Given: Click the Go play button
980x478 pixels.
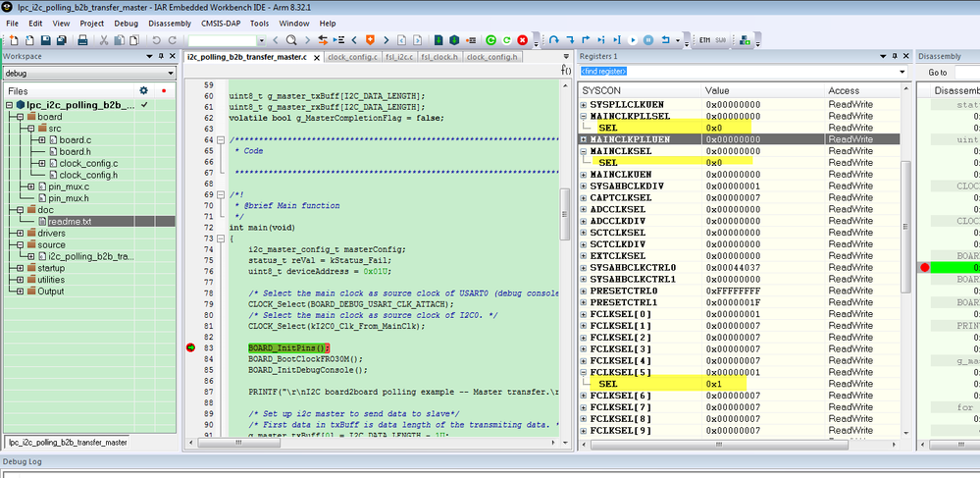Looking at the screenshot, I should [x=633, y=40].
